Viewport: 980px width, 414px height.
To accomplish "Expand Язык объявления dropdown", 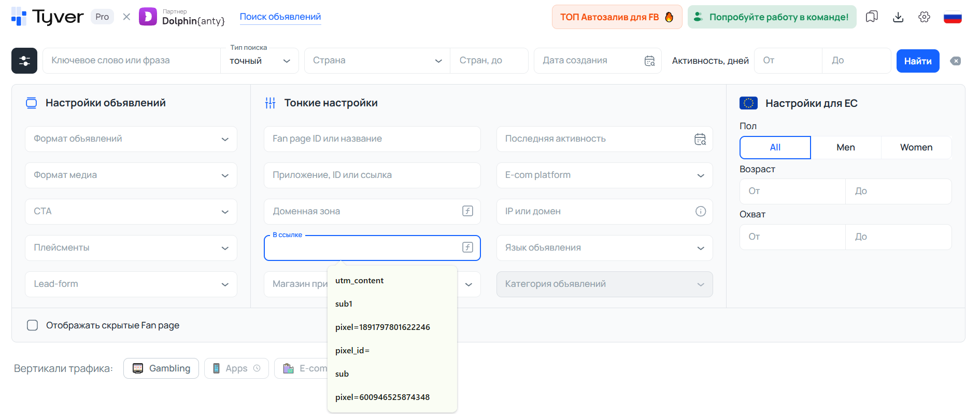I will pyautogui.click(x=605, y=248).
